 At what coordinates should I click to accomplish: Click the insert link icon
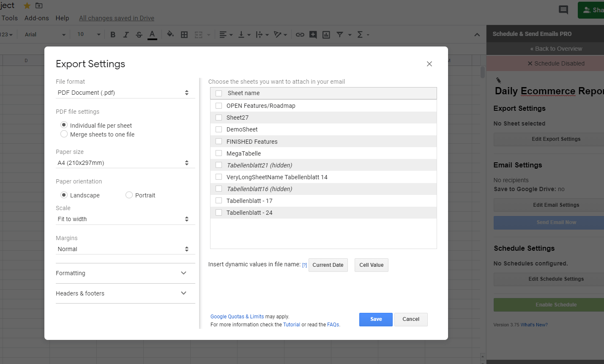click(x=300, y=35)
